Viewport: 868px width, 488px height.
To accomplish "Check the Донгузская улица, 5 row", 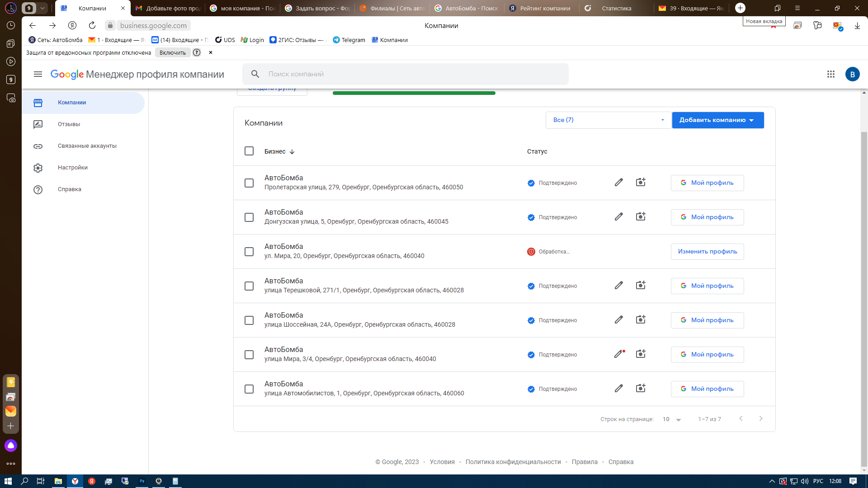I will (x=249, y=217).
